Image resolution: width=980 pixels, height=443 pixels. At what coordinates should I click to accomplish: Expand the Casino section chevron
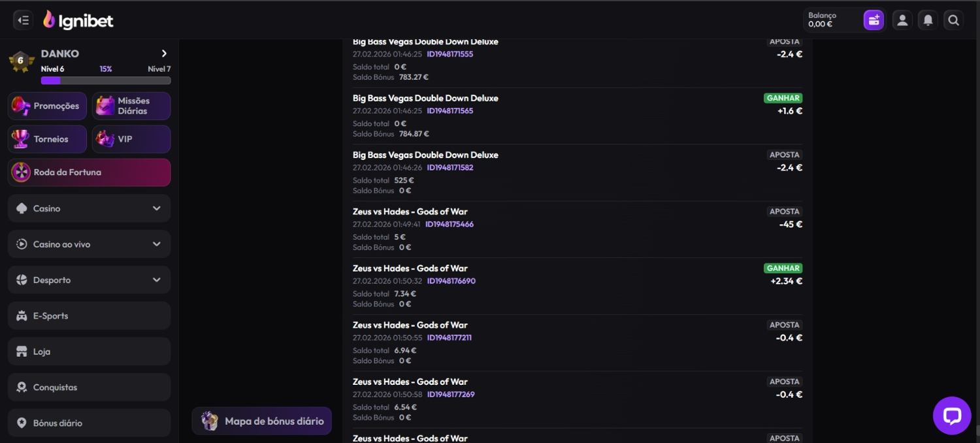(156, 208)
